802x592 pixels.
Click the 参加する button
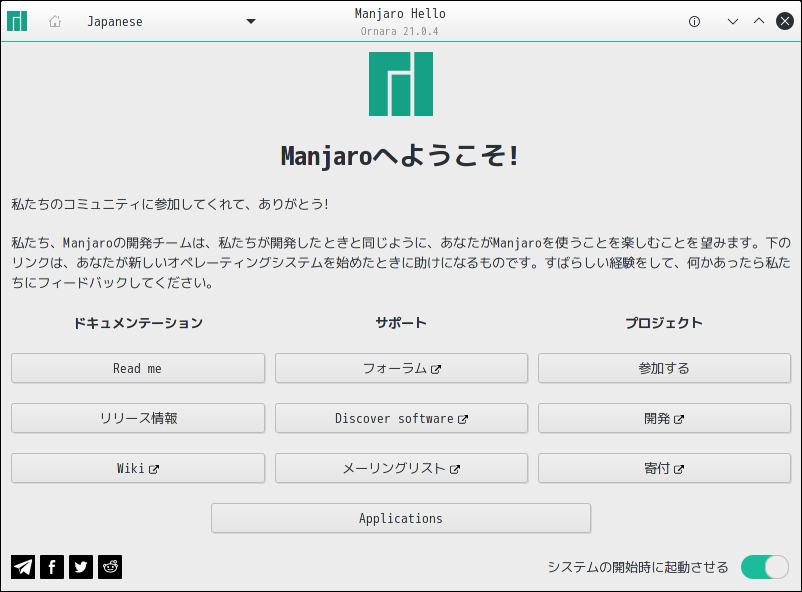[664, 368]
